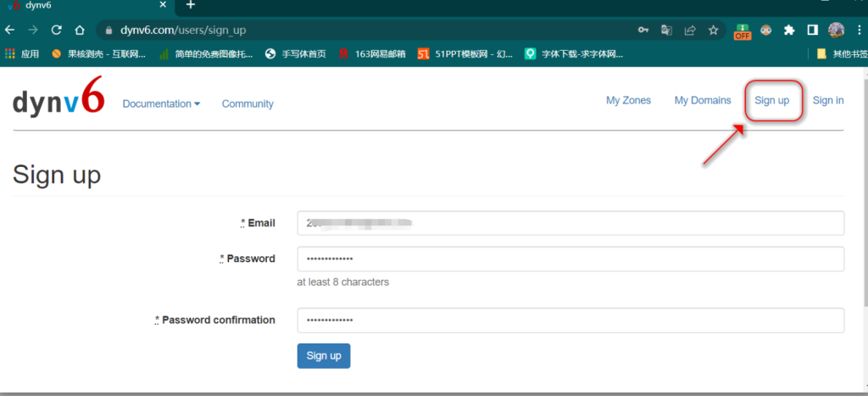
Task: Go to My Zones
Action: (628, 100)
